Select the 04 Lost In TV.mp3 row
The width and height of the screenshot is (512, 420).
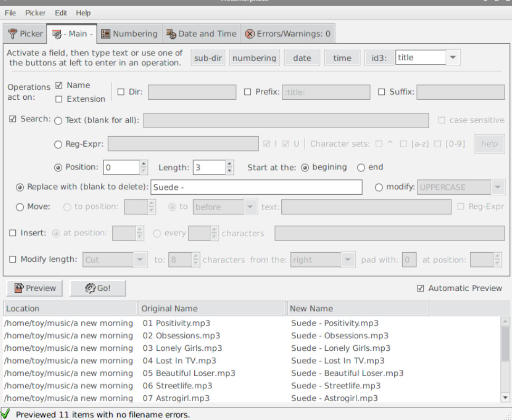click(251, 360)
